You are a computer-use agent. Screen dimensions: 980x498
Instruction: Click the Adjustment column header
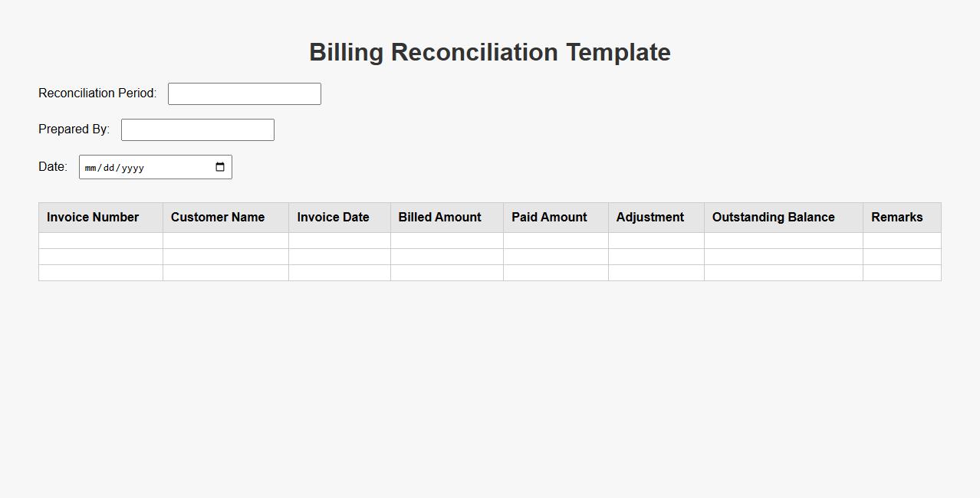click(649, 218)
